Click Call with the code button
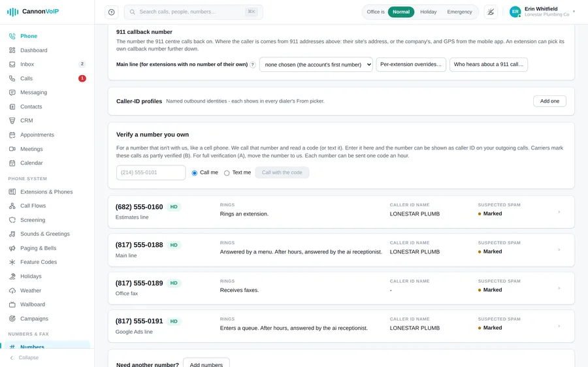 coord(282,172)
